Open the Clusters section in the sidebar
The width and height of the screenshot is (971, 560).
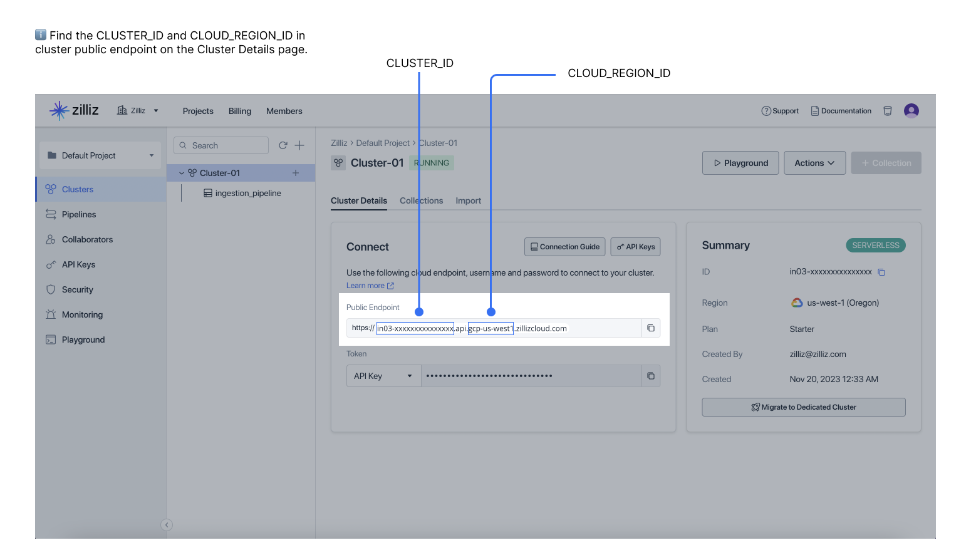pyautogui.click(x=76, y=189)
